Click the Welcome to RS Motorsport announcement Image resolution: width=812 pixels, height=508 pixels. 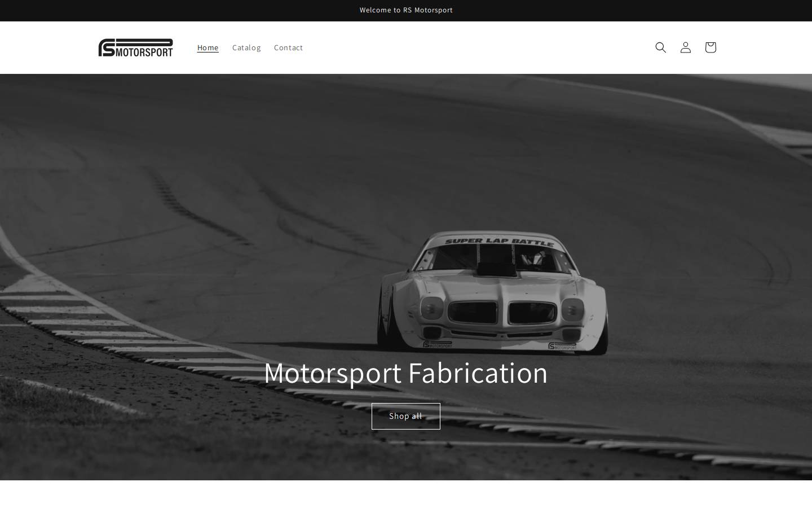(x=406, y=10)
